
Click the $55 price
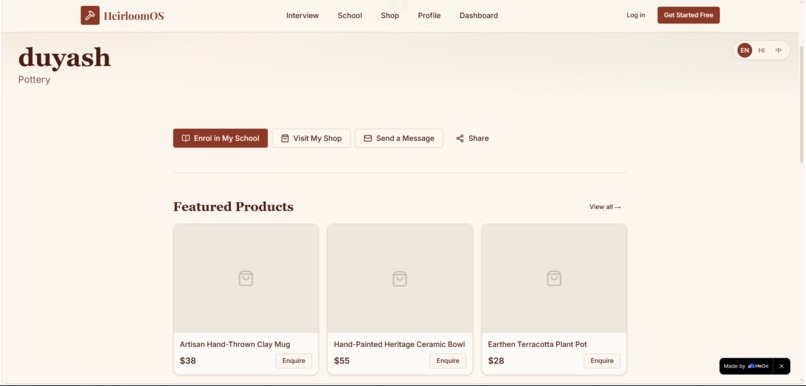[x=342, y=361]
